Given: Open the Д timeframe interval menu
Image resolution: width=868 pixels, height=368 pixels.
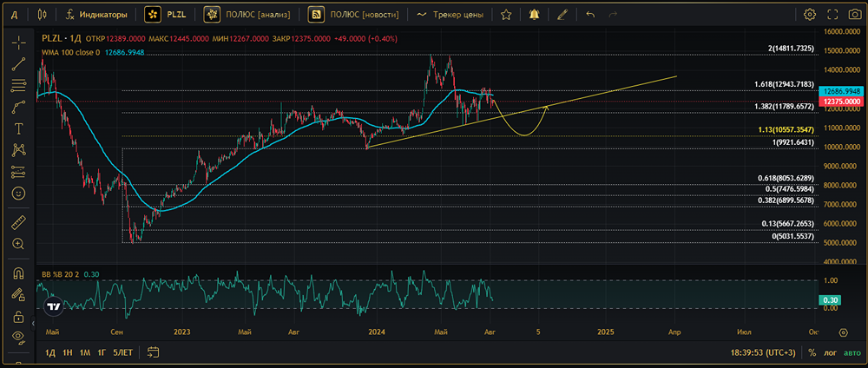Looking at the screenshot, I should point(16,15).
